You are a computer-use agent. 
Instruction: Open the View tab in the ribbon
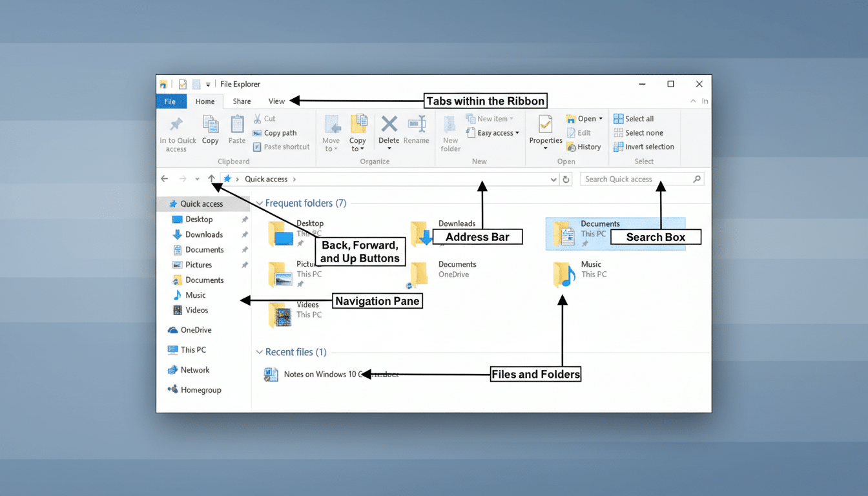coord(276,101)
